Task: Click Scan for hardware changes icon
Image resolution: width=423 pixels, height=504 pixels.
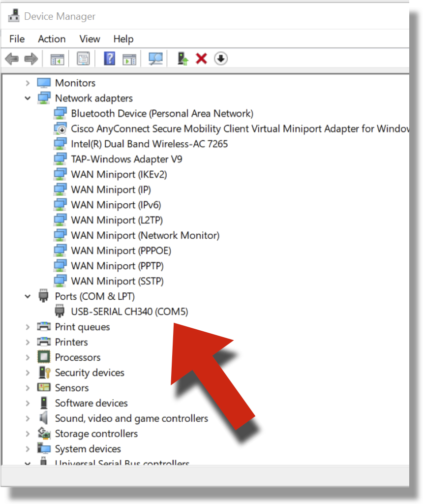Action: (x=156, y=59)
